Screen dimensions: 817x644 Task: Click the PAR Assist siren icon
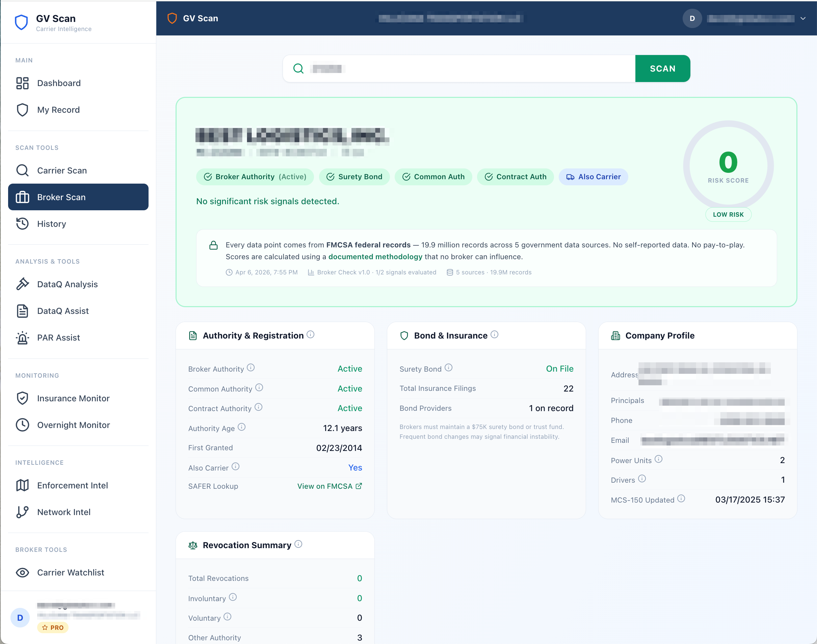click(x=22, y=338)
